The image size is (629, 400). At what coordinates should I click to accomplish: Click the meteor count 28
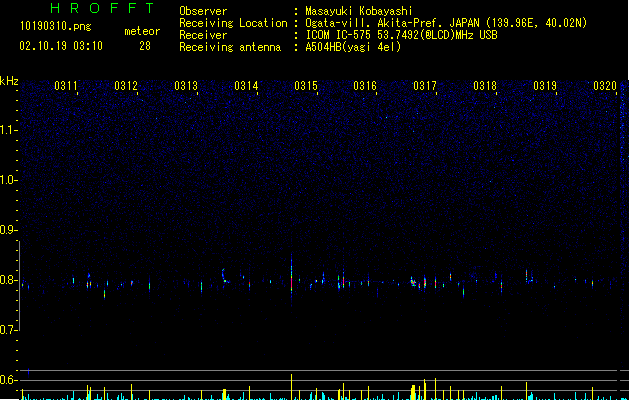[145, 46]
